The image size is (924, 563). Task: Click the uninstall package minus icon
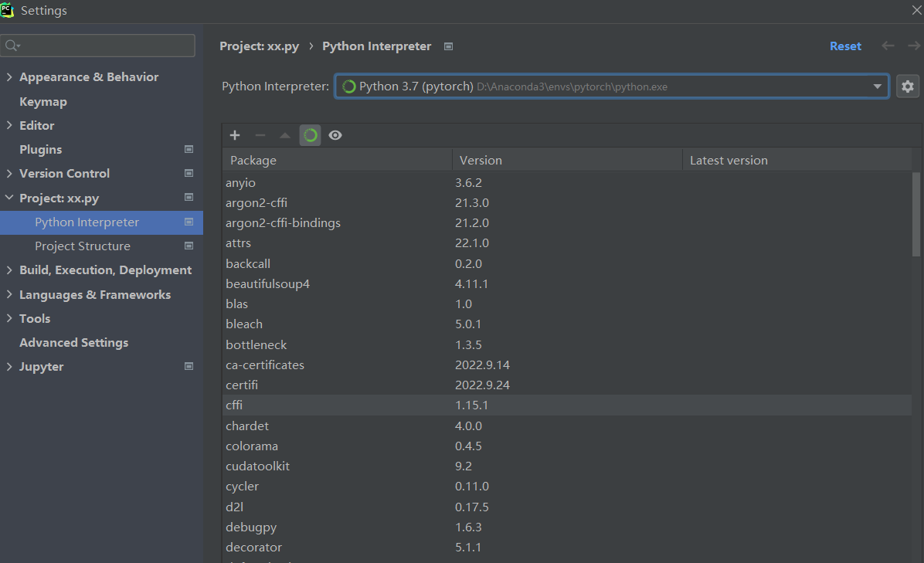tap(260, 135)
